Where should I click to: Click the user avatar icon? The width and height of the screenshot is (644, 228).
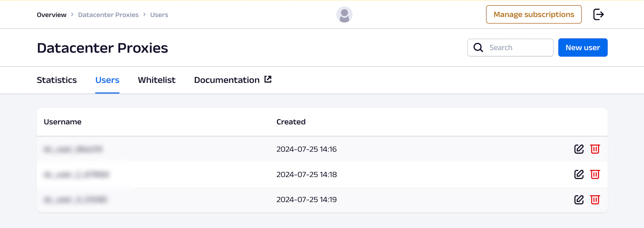(x=344, y=14)
